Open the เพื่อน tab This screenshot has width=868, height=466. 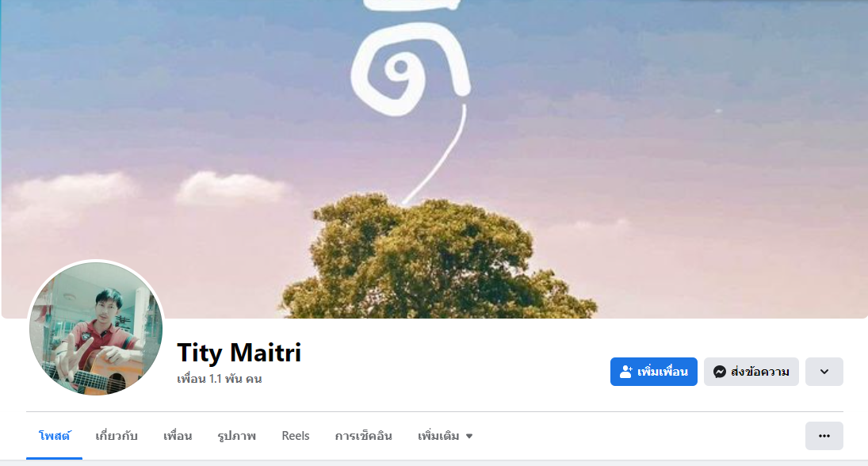[178, 436]
